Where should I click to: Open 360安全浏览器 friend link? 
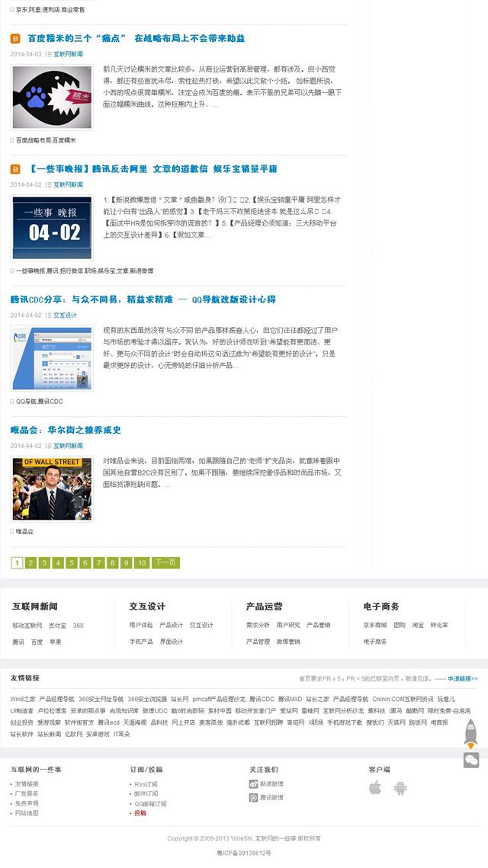[147, 699]
